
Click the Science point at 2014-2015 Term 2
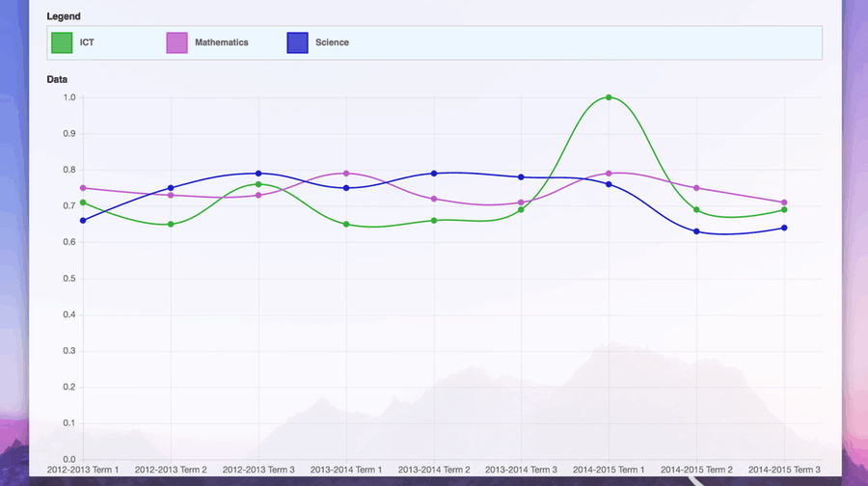[x=696, y=231]
